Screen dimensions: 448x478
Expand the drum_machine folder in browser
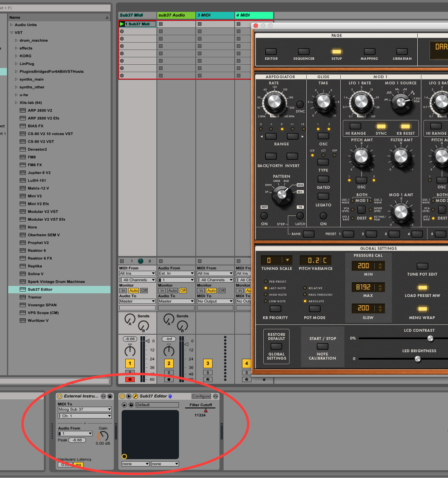click(16, 41)
